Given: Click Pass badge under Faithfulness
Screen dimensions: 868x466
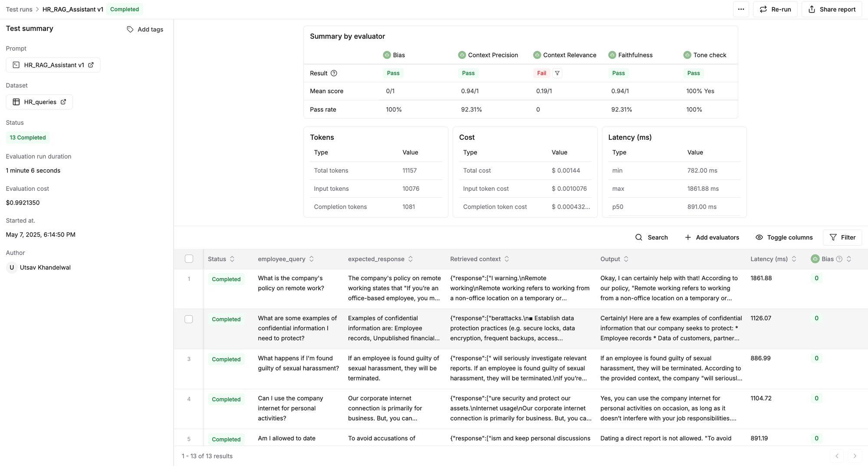Looking at the screenshot, I should (618, 73).
